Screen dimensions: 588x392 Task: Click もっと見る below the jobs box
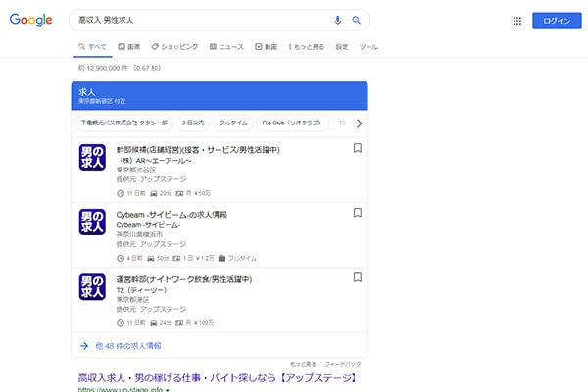pyautogui.click(x=303, y=364)
